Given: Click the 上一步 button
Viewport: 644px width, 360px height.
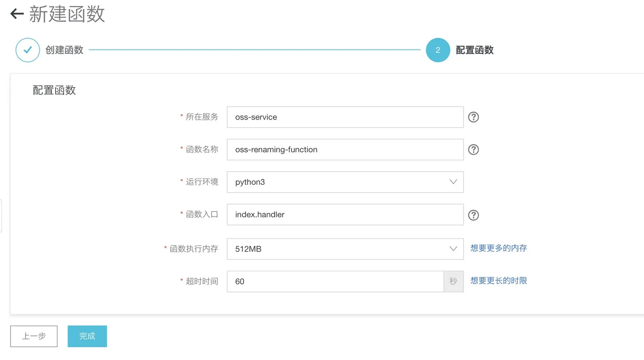Looking at the screenshot, I should tap(34, 336).
